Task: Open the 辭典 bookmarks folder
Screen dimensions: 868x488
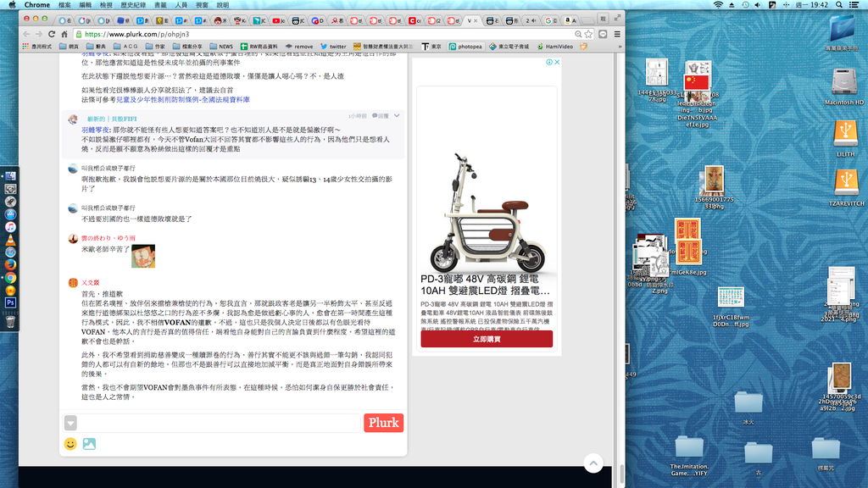Action: [96, 47]
